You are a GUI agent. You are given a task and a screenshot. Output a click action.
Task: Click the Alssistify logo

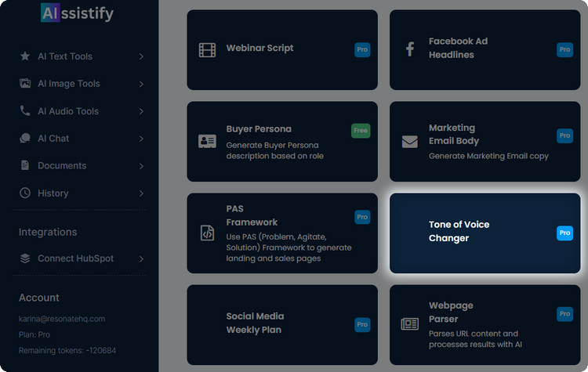77,13
